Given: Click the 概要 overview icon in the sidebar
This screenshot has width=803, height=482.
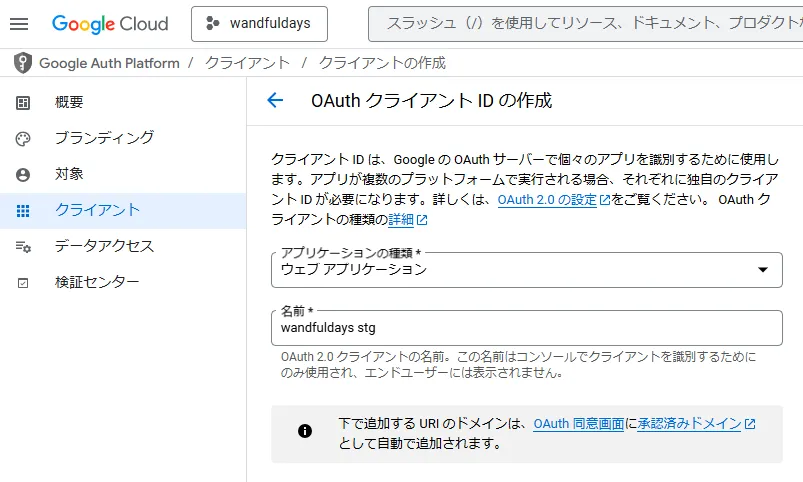Looking at the screenshot, I should coord(23,102).
